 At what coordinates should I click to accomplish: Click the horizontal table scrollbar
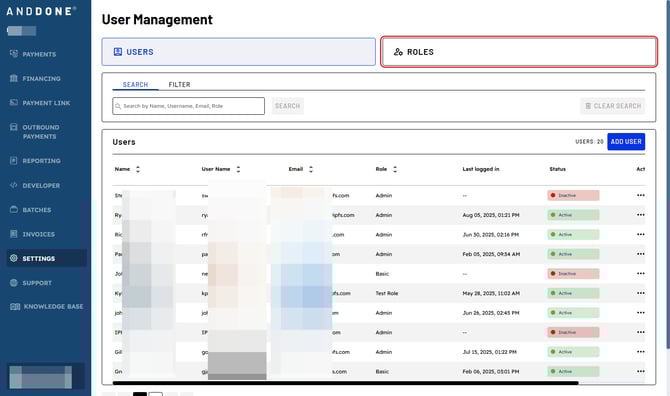(x=345, y=383)
